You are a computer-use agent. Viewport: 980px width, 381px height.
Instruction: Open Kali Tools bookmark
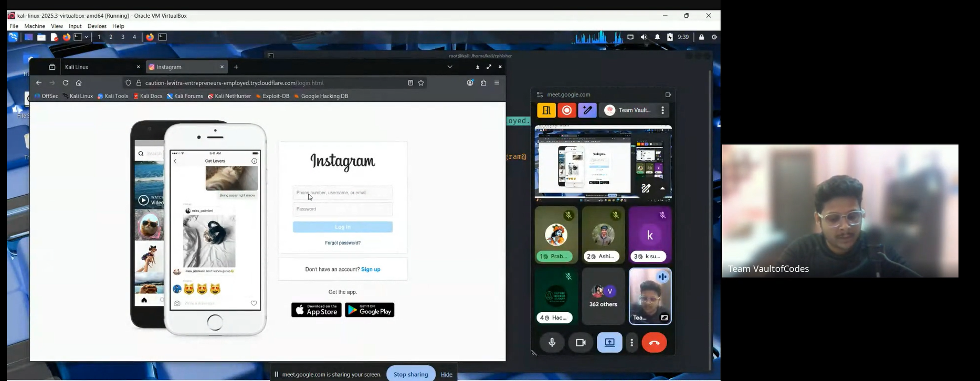click(x=113, y=96)
